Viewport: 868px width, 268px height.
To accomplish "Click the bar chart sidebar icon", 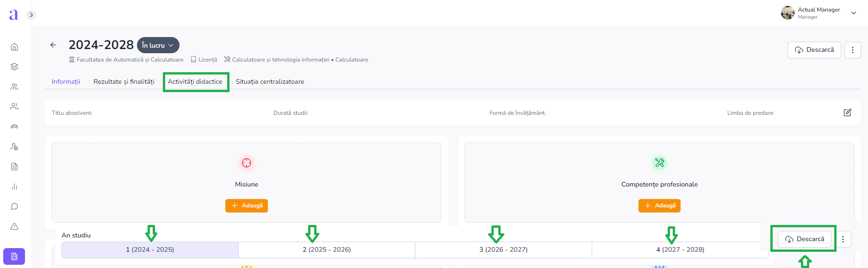I will (x=14, y=187).
